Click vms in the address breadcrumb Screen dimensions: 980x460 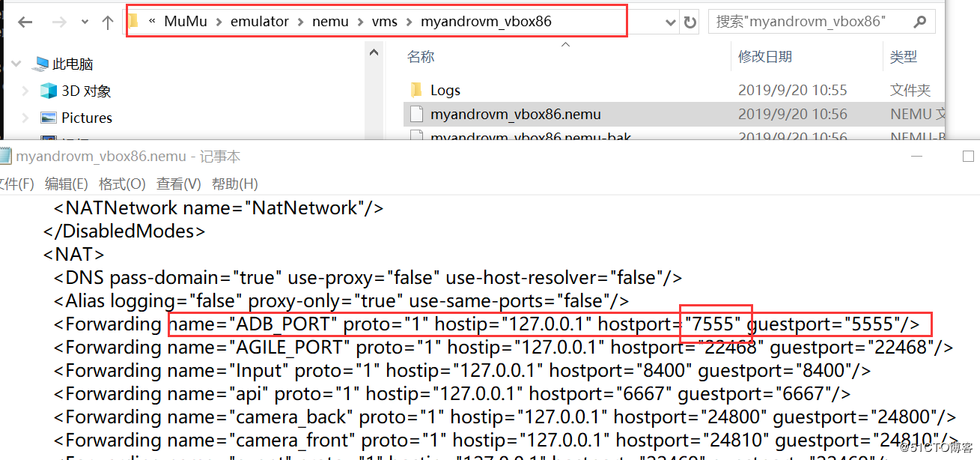(385, 22)
